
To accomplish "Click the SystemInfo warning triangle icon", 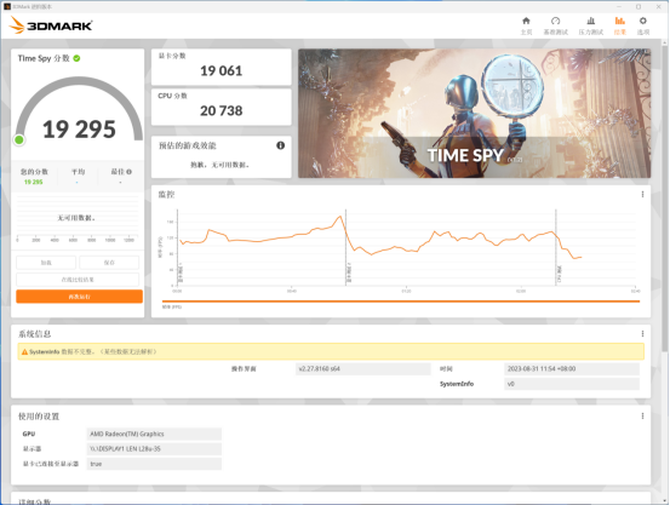I will 24,352.
